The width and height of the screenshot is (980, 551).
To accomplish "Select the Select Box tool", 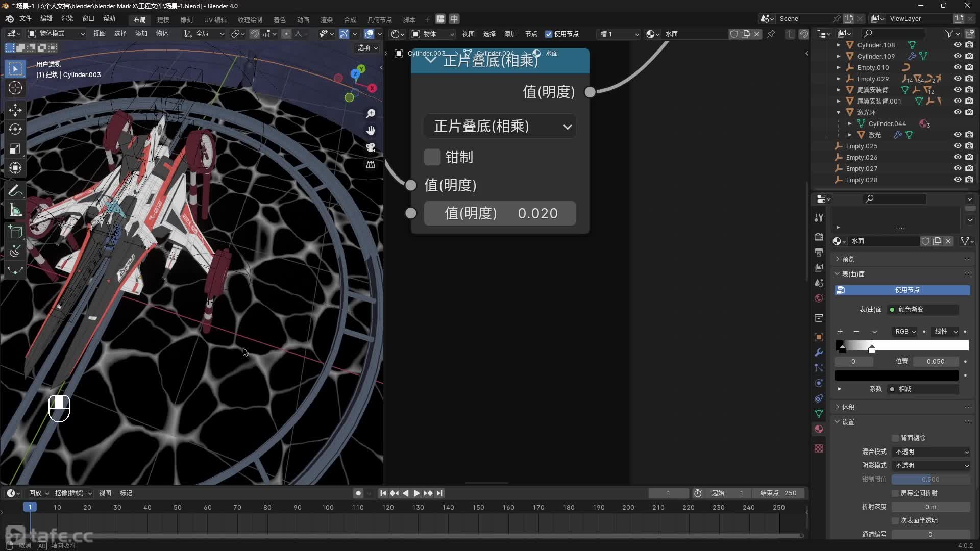I will [15, 68].
